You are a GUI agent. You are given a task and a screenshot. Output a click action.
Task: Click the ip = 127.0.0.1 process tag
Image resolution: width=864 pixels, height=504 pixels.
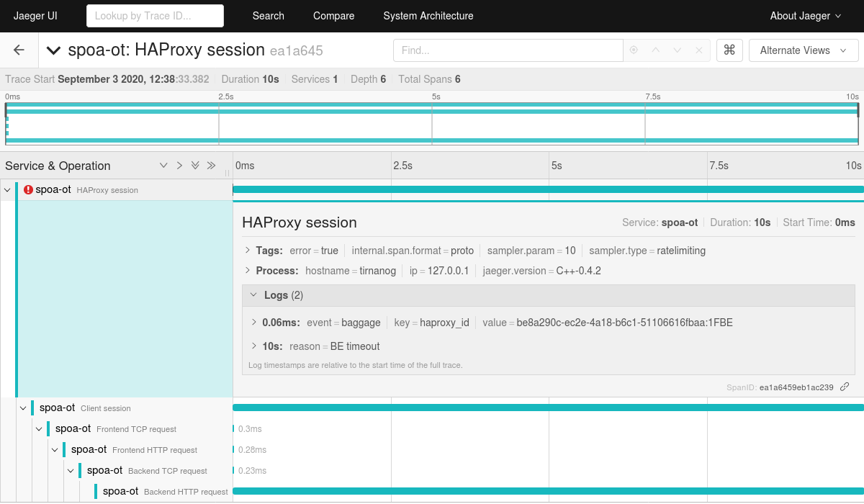click(439, 271)
